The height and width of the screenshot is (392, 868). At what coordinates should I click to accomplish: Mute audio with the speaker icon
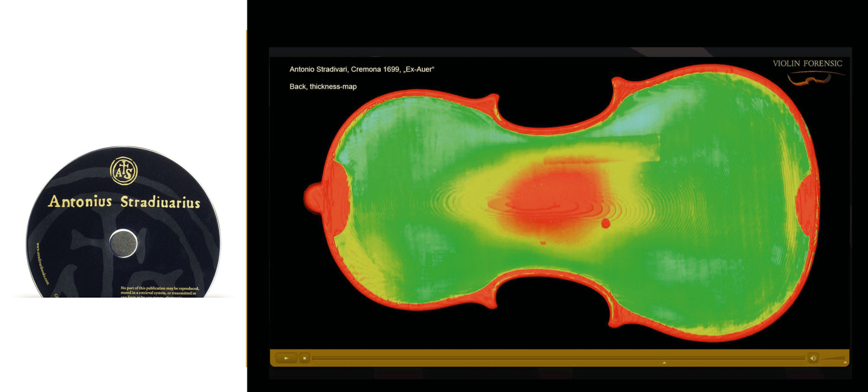tap(812, 358)
